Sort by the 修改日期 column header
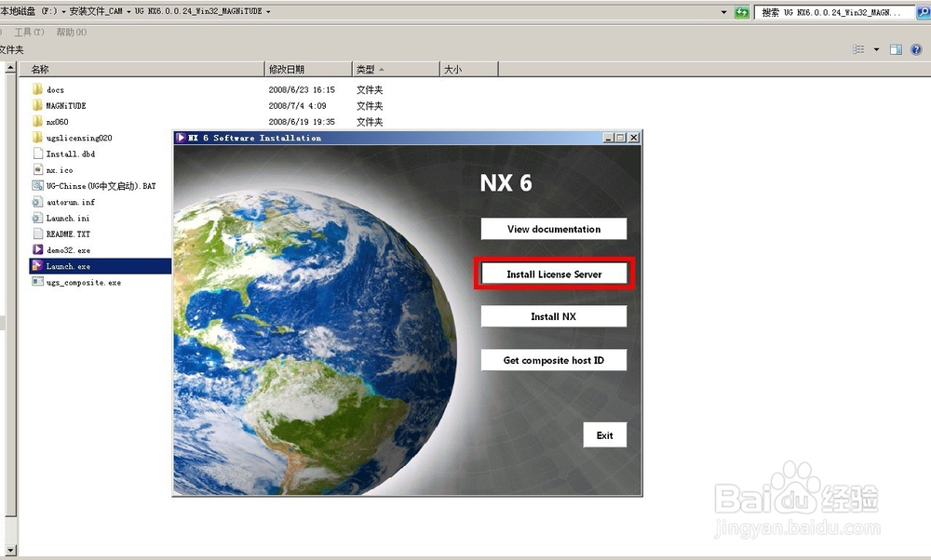Viewport: 931px width, 560px height. click(x=308, y=70)
